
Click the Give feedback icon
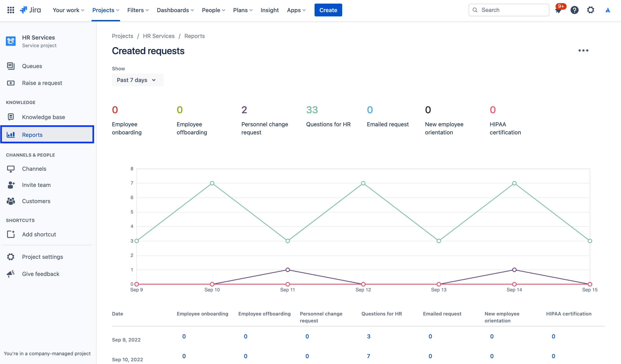coord(10,274)
